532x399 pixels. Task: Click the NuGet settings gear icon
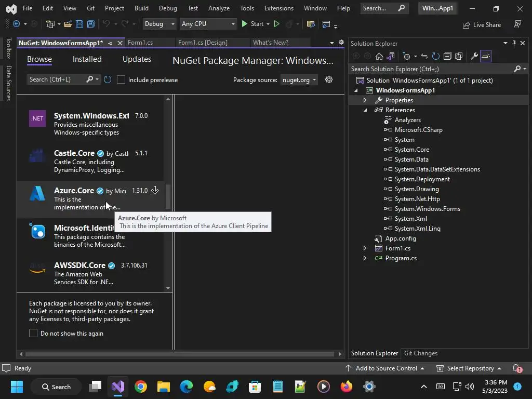pyautogui.click(x=329, y=79)
